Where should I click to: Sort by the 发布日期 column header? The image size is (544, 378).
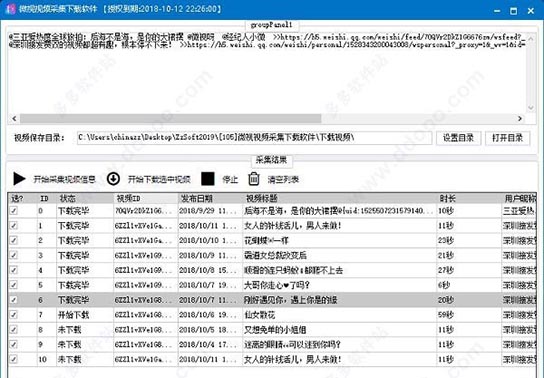(x=210, y=198)
